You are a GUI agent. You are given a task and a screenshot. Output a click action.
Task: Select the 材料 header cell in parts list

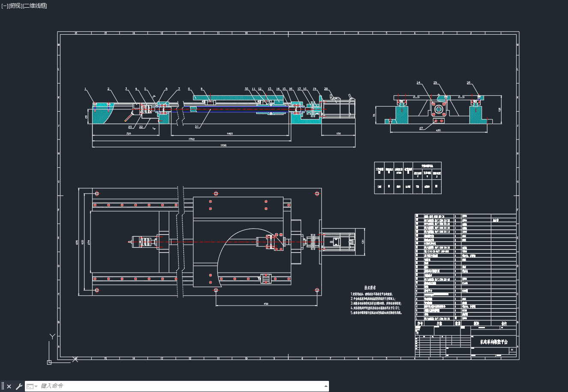point(476,324)
